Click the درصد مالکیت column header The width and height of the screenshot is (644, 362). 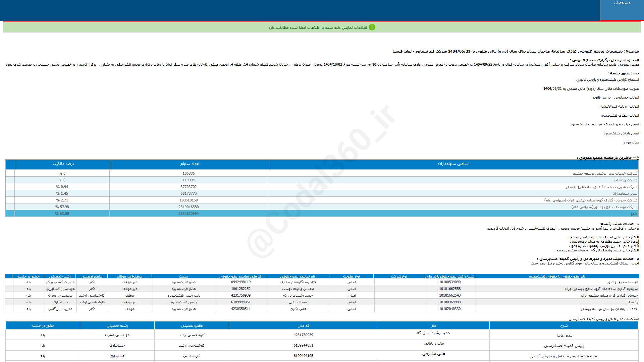[x=63, y=164]
